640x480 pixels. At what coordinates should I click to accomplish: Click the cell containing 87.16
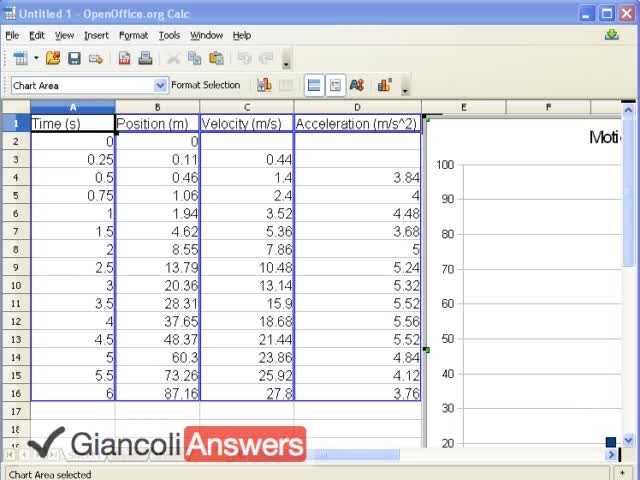point(158,393)
